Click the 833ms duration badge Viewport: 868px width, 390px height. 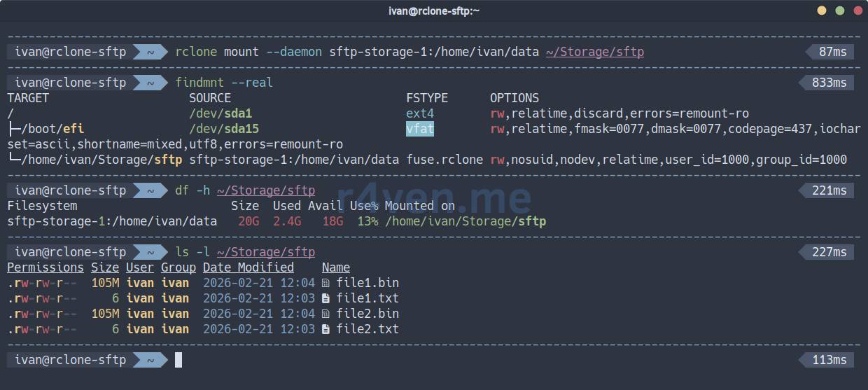pos(829,83)
